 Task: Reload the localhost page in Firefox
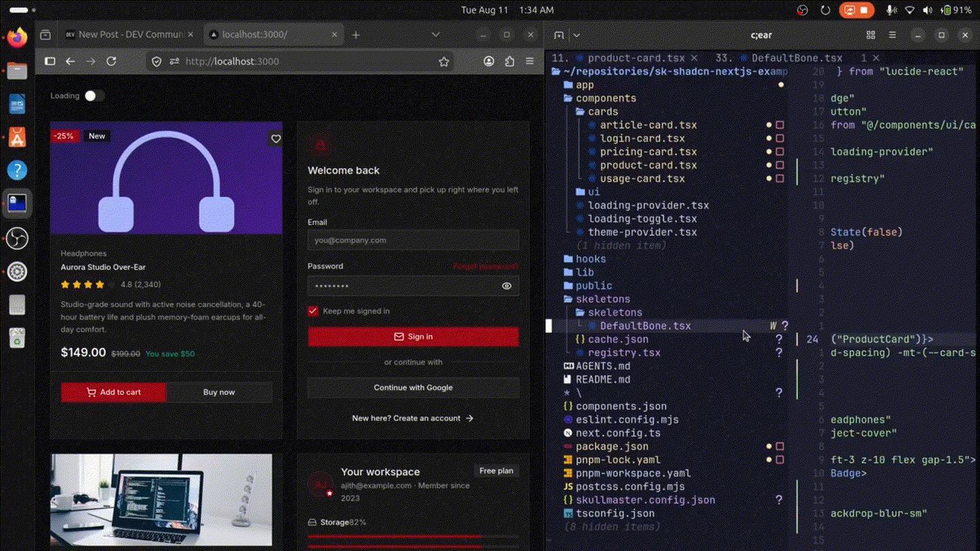point(112,61)
